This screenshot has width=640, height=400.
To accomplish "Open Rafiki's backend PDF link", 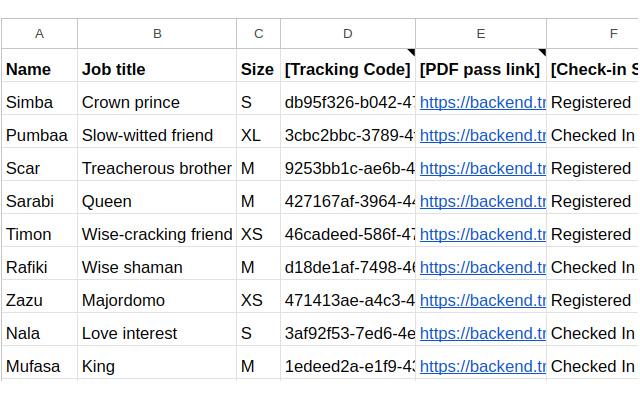I will pos(483,267).
